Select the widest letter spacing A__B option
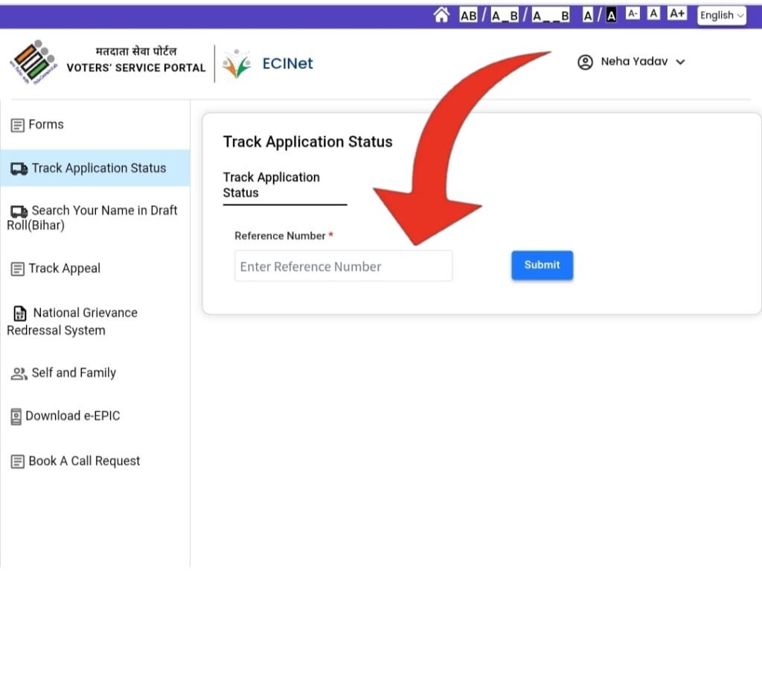762x700 pixels. 551,15
